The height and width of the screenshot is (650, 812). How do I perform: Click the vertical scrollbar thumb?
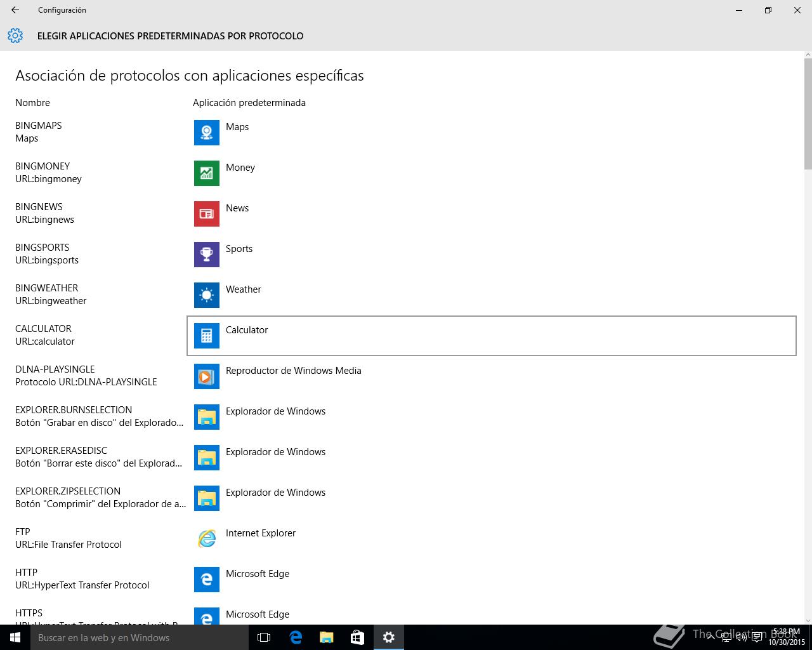coord(808,114)
